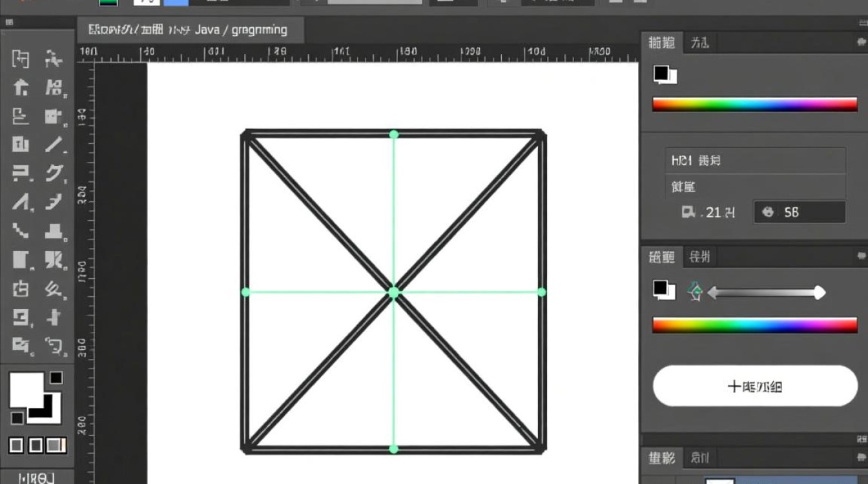This screenshot has height=484, width=868.
Task: Toggle the gradient-filled mode button under swatches
Action: [x=56, y=445]
